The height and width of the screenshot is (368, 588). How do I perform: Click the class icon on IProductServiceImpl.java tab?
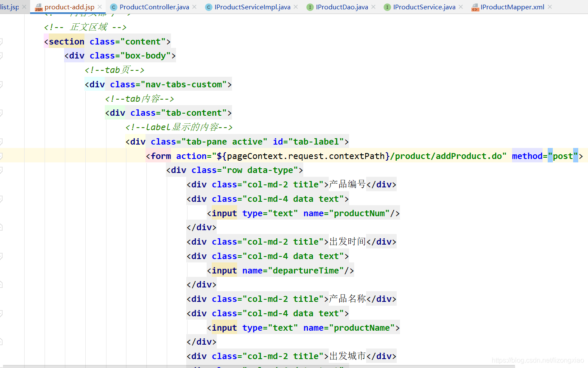click(208, 7)
